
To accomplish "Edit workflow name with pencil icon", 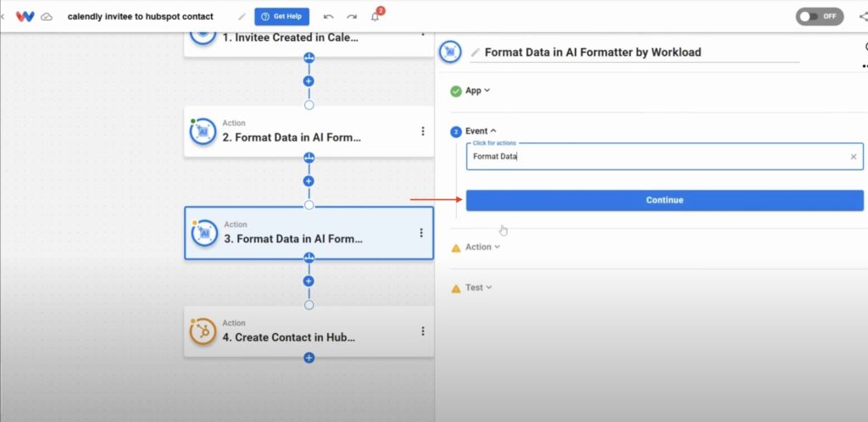I will click(242, 17).
